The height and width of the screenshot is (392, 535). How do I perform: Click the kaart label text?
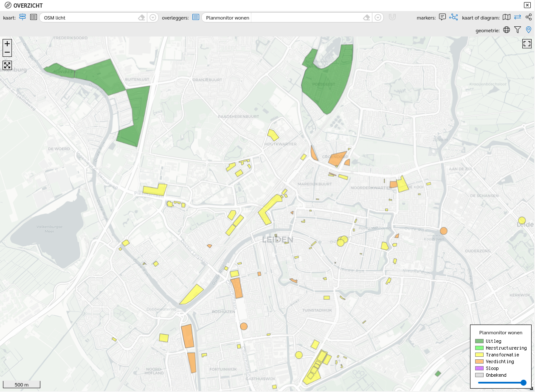[x=9, y=18]
